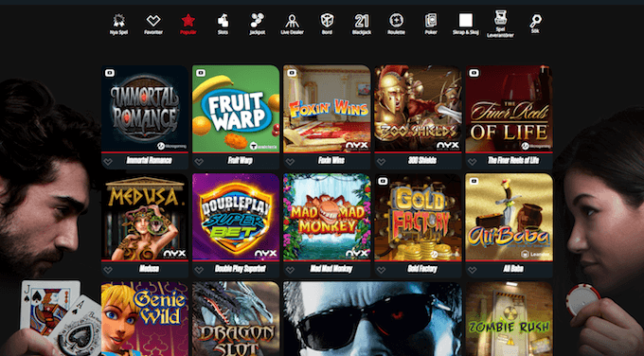Launch the Mad Mad Monkey thumbnail
Viewport: 644px width, 356px height.
[327, 217]
